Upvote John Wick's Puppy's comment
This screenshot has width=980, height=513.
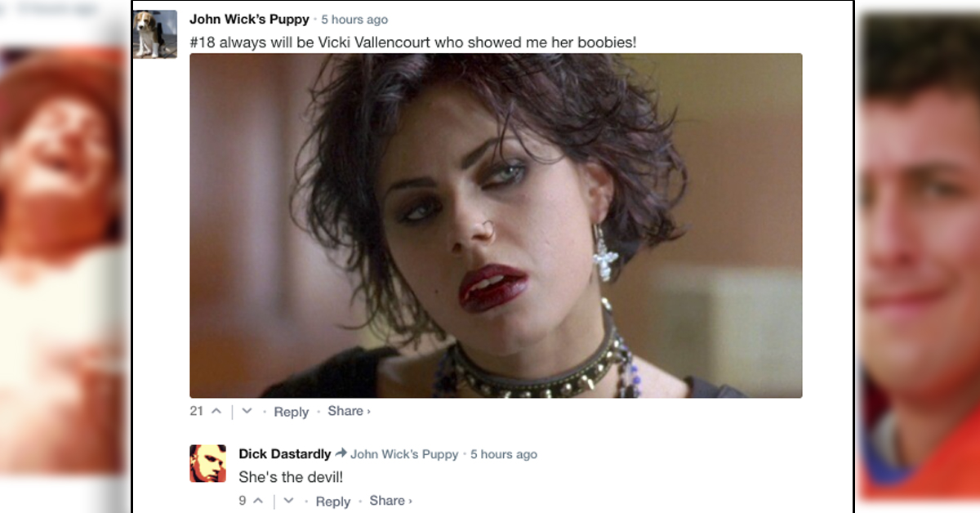(216, 412)
